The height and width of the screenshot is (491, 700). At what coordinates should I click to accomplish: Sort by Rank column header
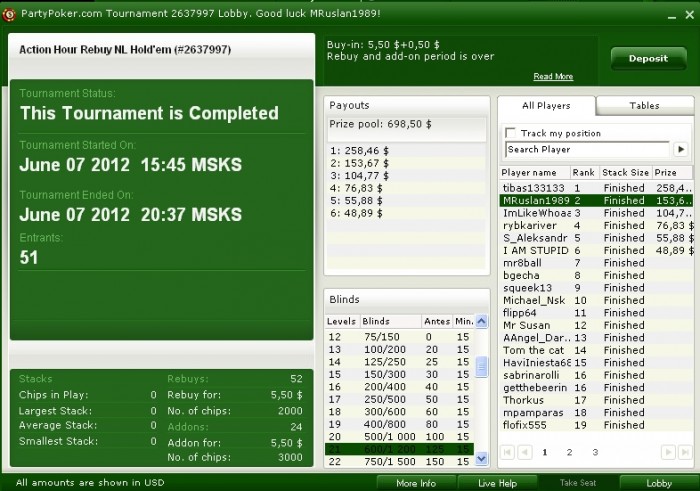coord(584,172)
